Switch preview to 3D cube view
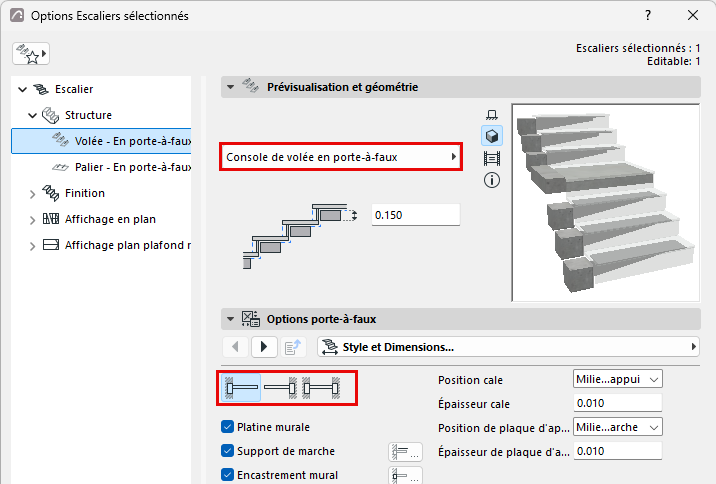This screenshot has height=484, width=716. pyautogui.click(x=492, y=136)
